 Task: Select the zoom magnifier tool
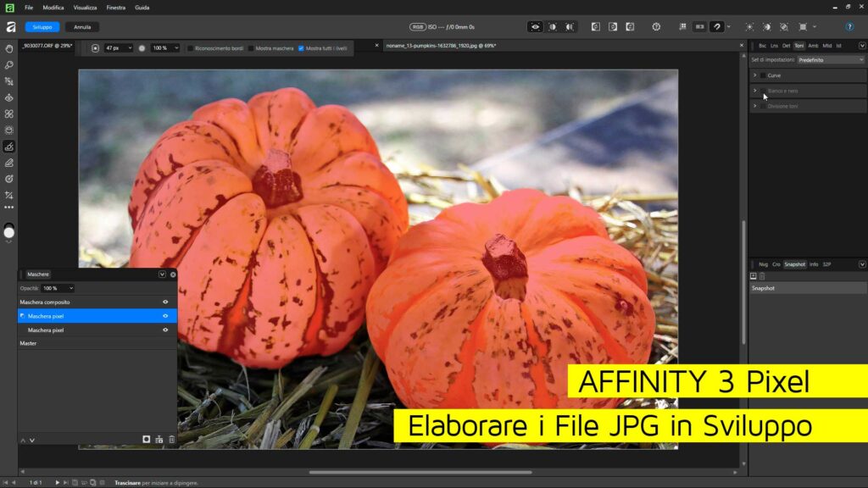pos(8,64)
